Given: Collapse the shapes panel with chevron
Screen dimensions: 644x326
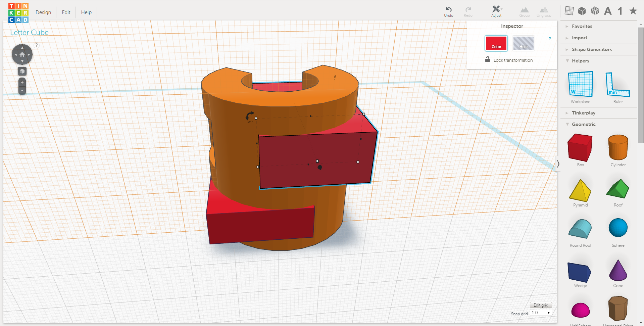Looking at the screenshot, I should (558, 164).
